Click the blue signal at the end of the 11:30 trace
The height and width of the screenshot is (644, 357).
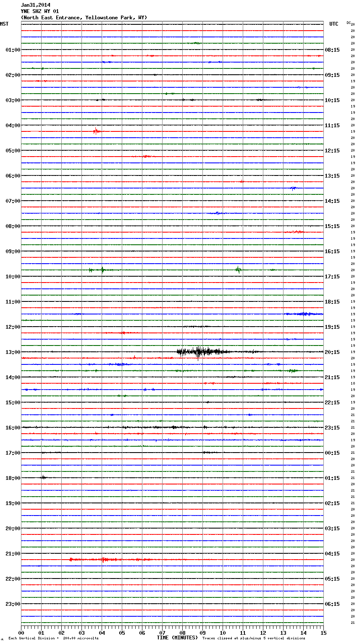304,314
